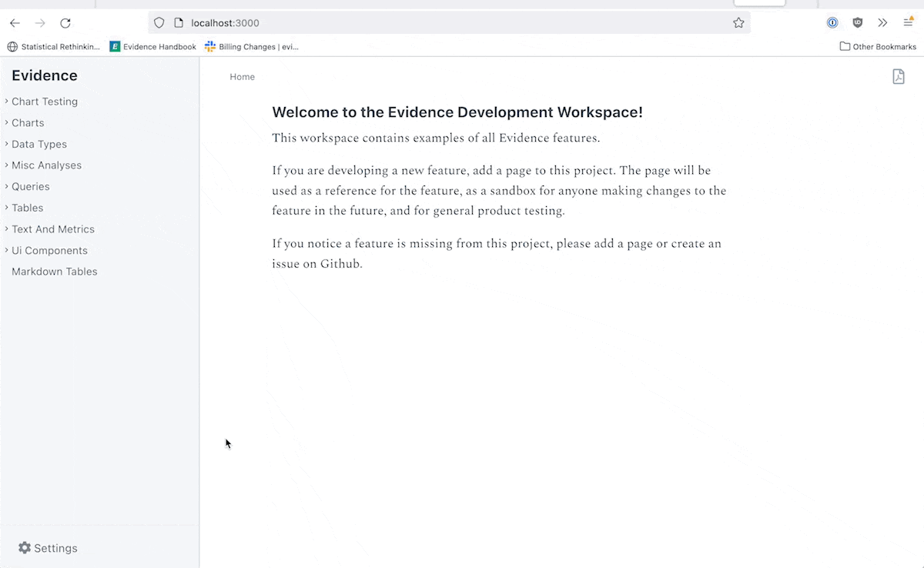Open the Settings link label
This screenshot has height=568, width=924.
point(55,549)
